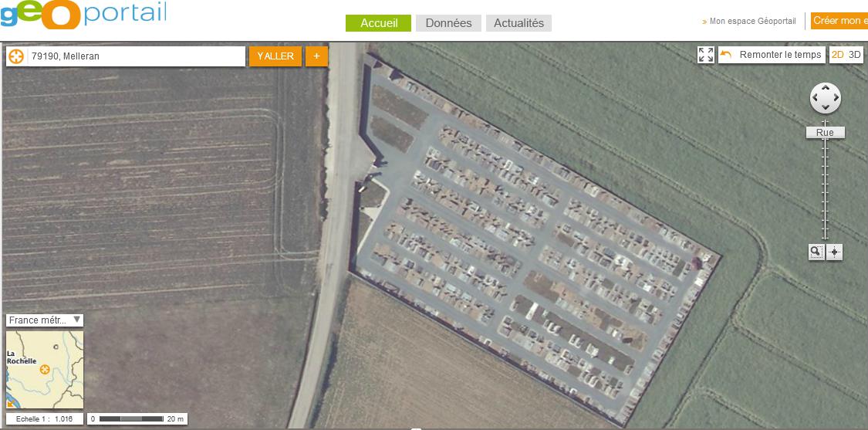Focus the address search field showing 79190, Melleran
The width and height of the screenshot is (868, 430).
pyautogui.click(x=136, y=56)
